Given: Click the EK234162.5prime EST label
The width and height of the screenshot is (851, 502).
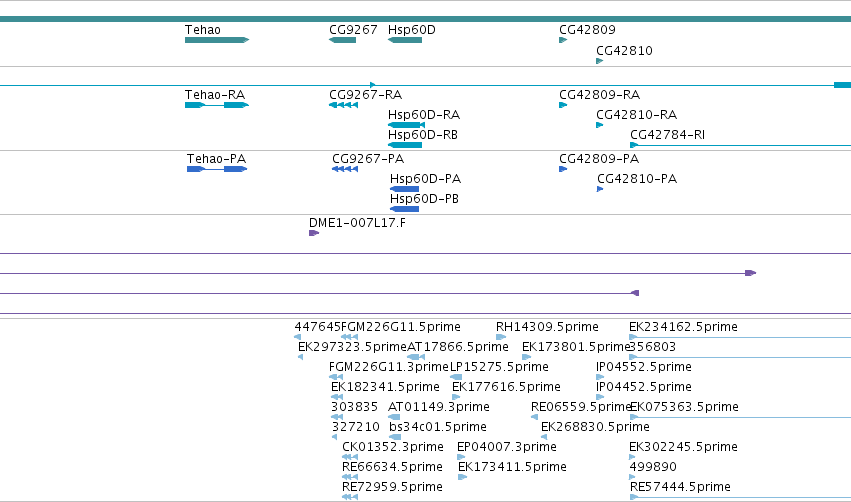Looking at the screenshot, I should click(683, 327).
